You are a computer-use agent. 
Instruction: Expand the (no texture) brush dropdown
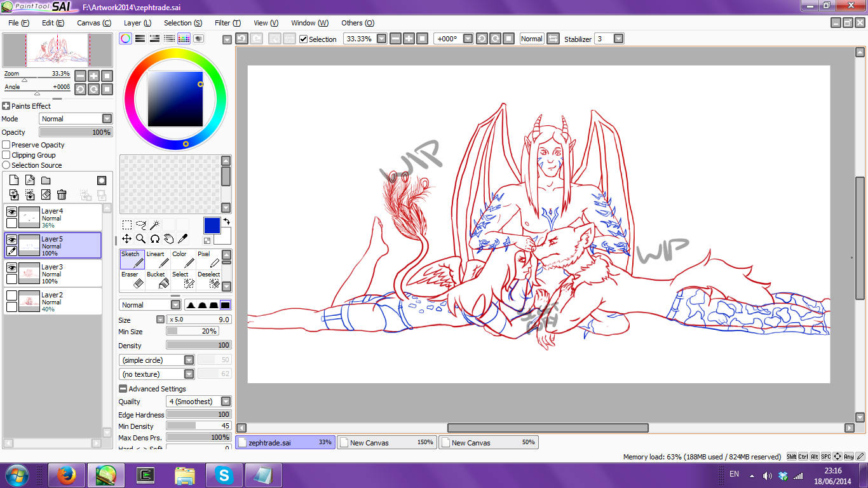tap(189, 374)
